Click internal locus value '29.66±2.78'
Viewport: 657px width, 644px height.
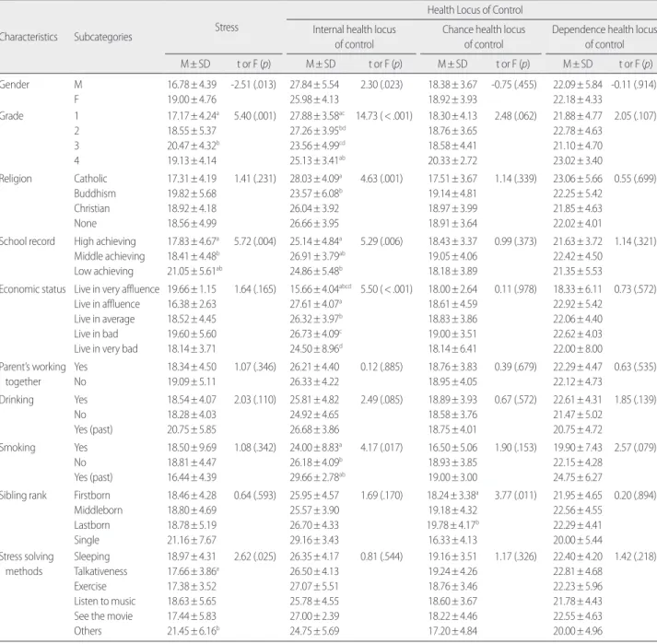click(318, 477)
